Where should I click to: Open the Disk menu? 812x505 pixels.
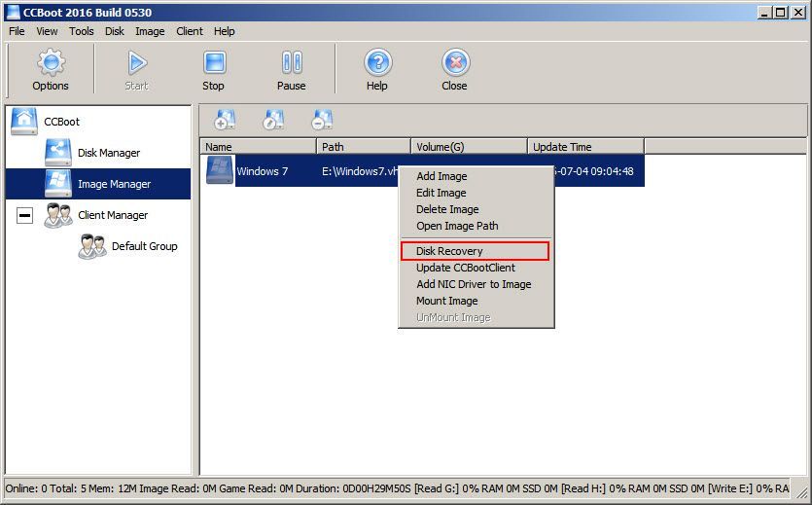point(115,31)
